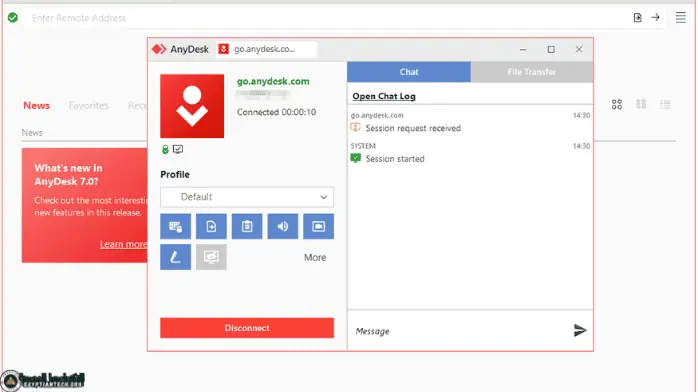Screen dimensions: 698x392
Task: Toggle file transfer permission icon
Action: pos(211,226)
